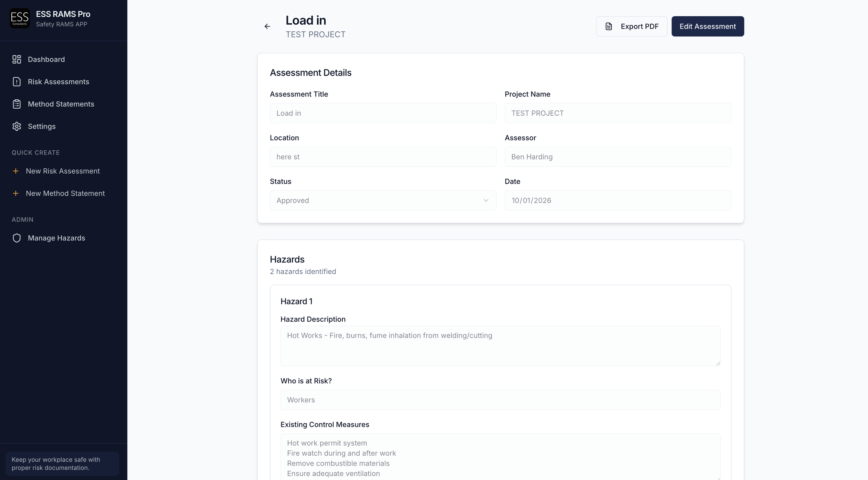Click the Dashboard grid icon
868x480 pixels.
[x=17, y=59]
